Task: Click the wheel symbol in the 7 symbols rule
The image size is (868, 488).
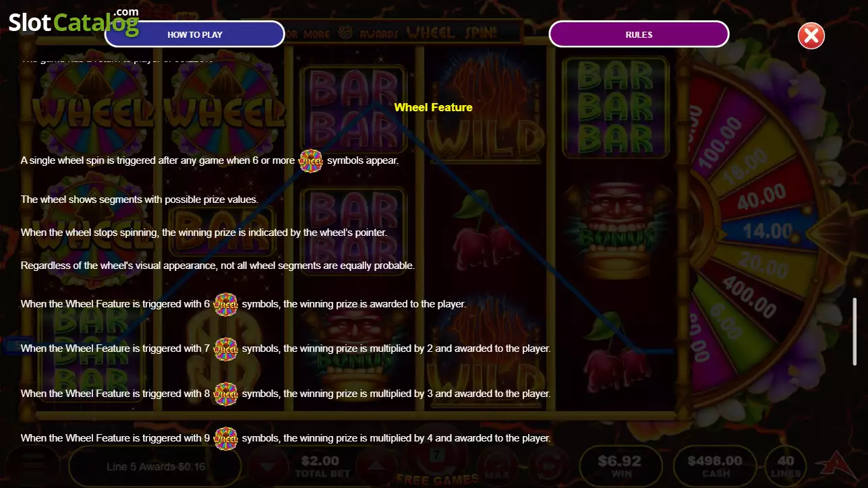Action: [226, 349]
